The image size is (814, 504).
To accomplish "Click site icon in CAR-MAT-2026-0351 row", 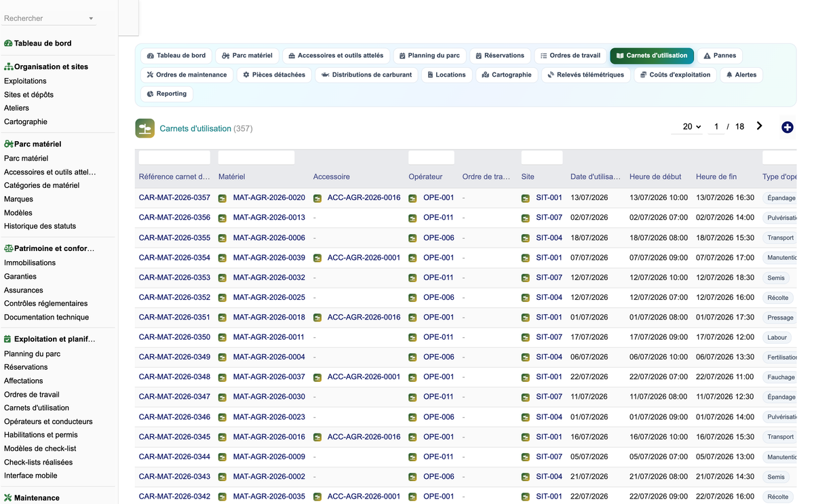I will (x=526, y=317).
